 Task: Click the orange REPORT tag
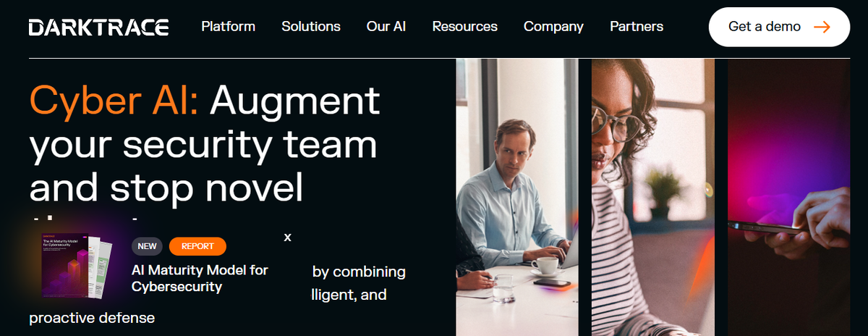pos(197,246)
